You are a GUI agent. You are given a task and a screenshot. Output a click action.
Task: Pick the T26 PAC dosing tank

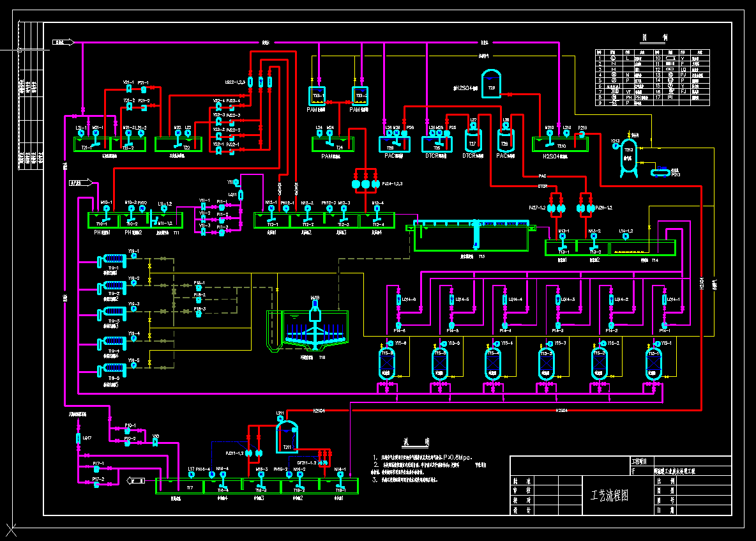[505, 141]
